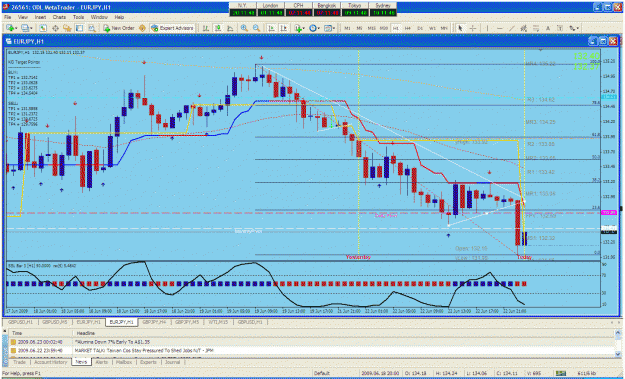The height and width of the screenshot is (379, 625).
Task: Open the Data Window crosshair icon
Action: click(55, 28)
